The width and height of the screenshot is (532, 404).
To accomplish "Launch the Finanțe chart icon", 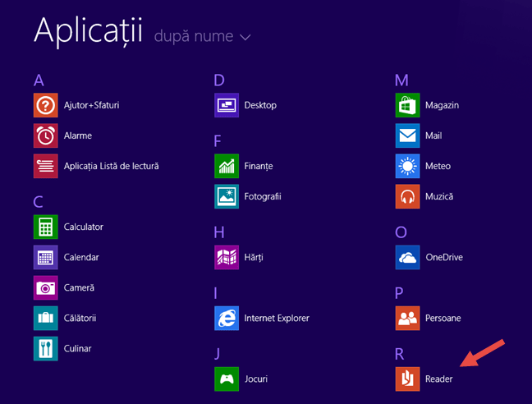I will pos(227,166).
